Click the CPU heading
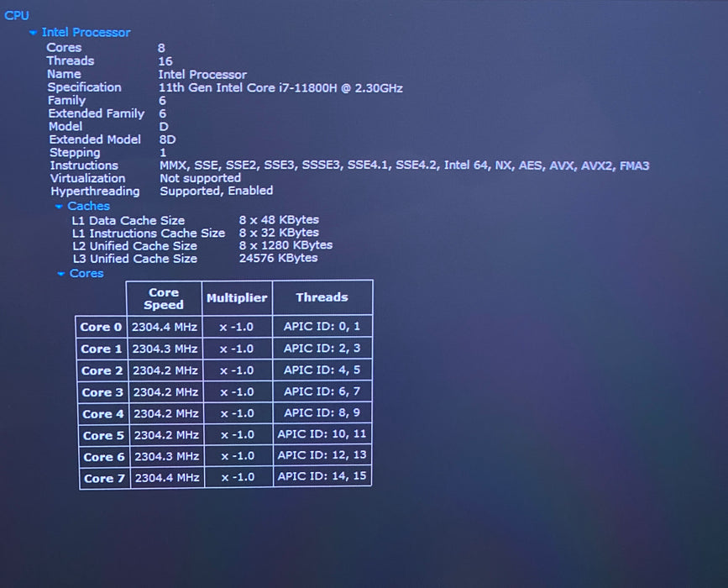 click(17, 15)
